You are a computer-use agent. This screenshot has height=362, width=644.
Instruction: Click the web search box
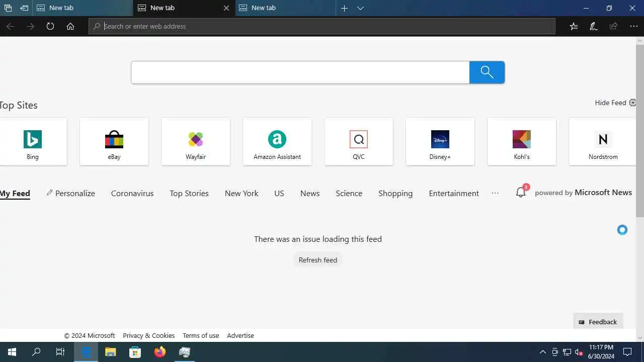coord(300,72)
